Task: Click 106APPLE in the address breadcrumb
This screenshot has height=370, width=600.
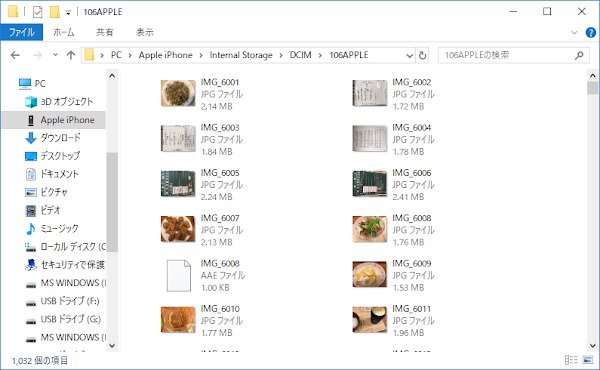Action: pos(349,55)
